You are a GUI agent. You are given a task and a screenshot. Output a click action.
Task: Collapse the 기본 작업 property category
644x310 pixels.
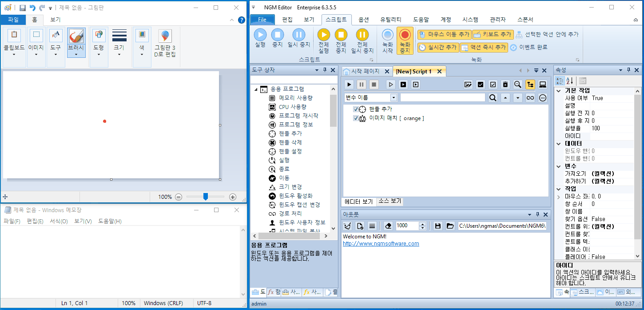pyautogui.click(x=559, y=90)
